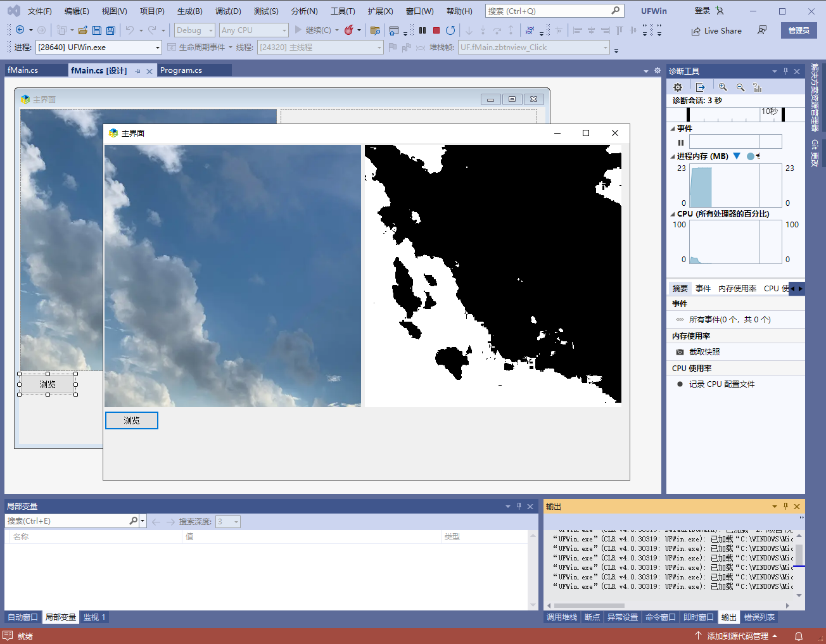Screen dimensions: 826x644
Task: Pause events track in diagnostic tools
Action: pyautogui.click(x=681, y=142)
